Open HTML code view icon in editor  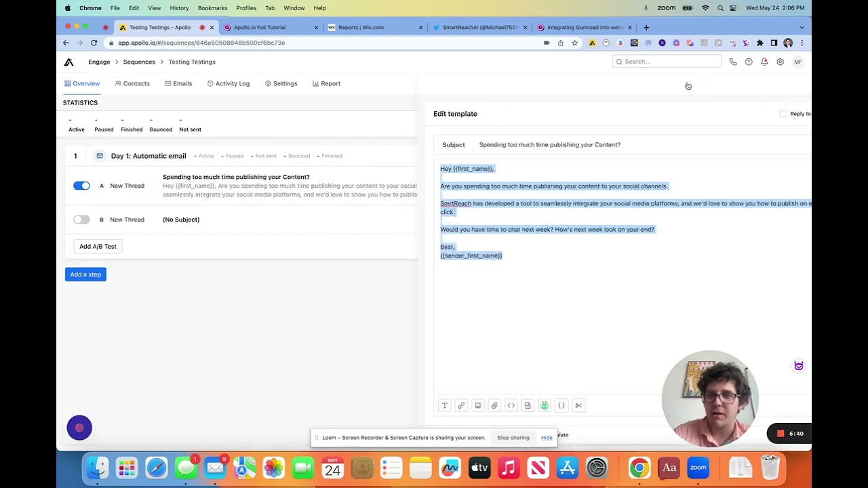(x=511, y=405)
